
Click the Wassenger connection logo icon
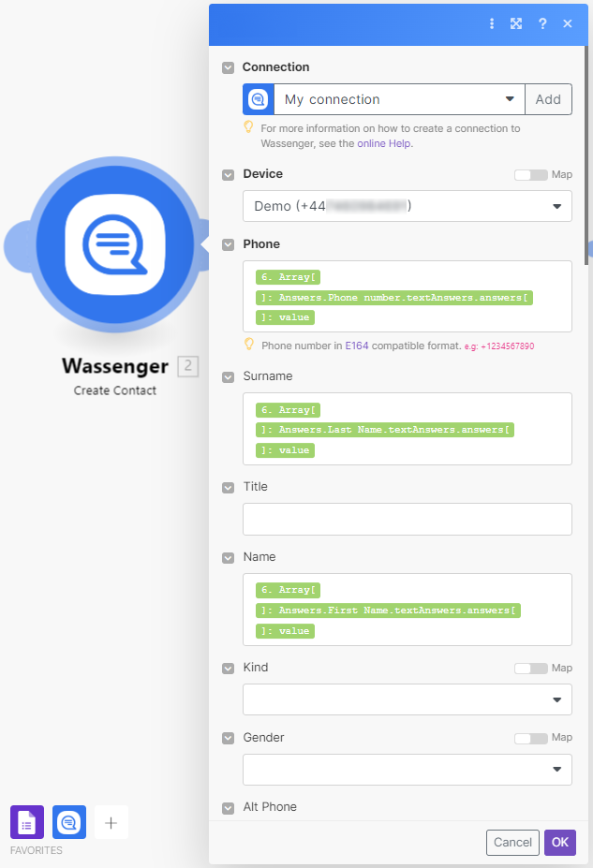point(259,99)
